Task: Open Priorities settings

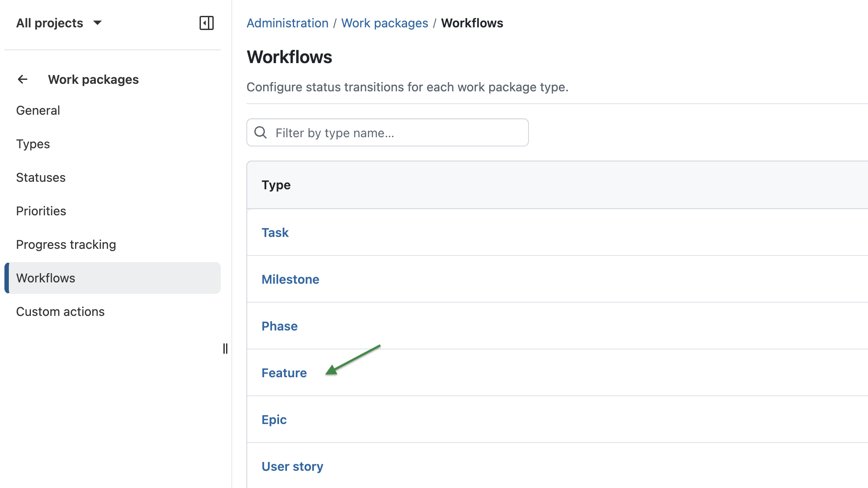Action: pos(41,211)
